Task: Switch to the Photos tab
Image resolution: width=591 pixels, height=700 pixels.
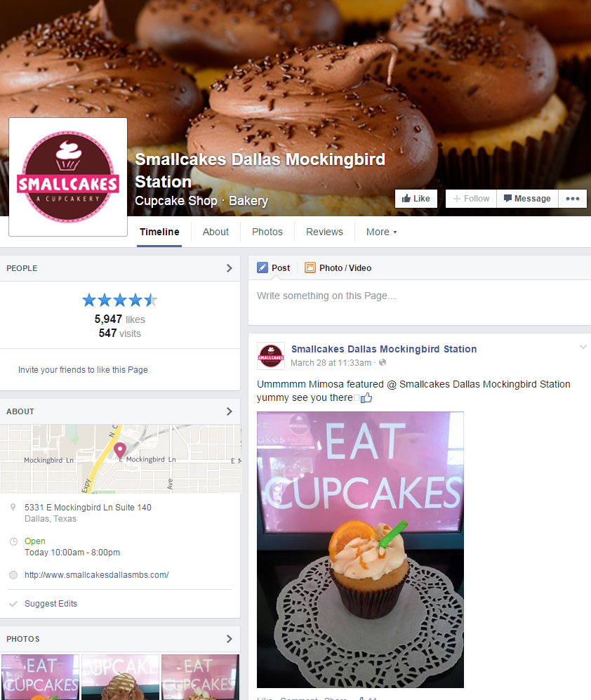Action: [267, 232]
